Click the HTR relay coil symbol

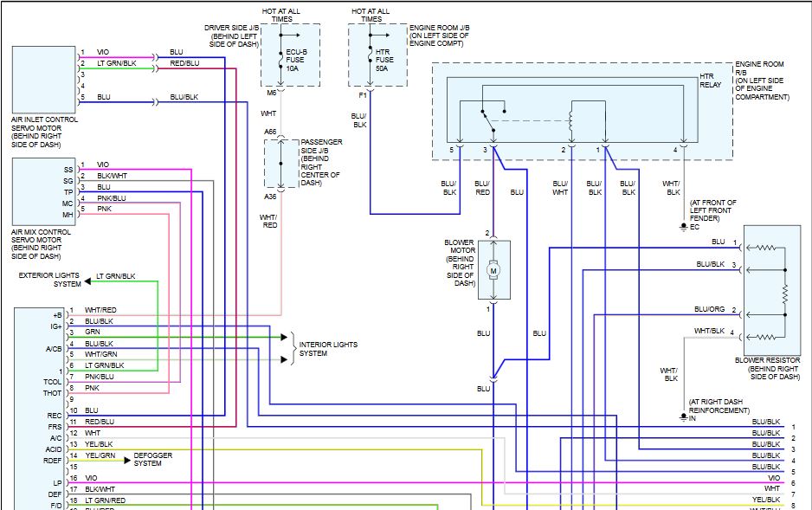coord(570,121)
